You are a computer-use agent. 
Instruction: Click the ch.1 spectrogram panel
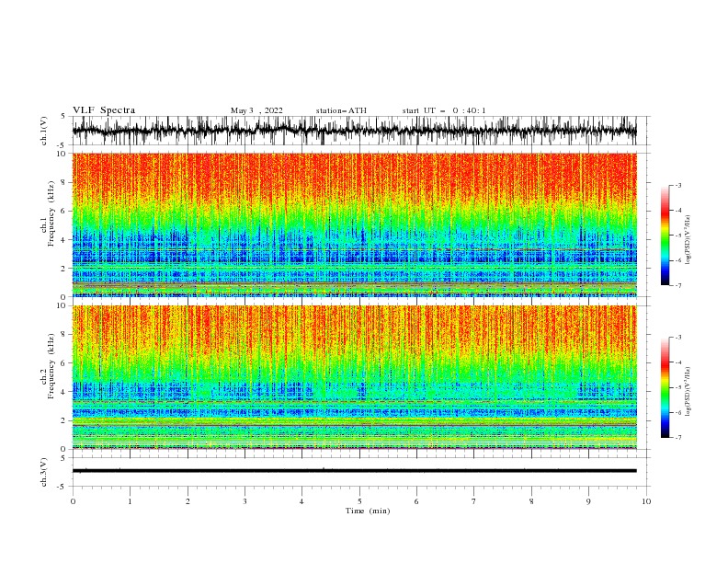tap(354, 224)
